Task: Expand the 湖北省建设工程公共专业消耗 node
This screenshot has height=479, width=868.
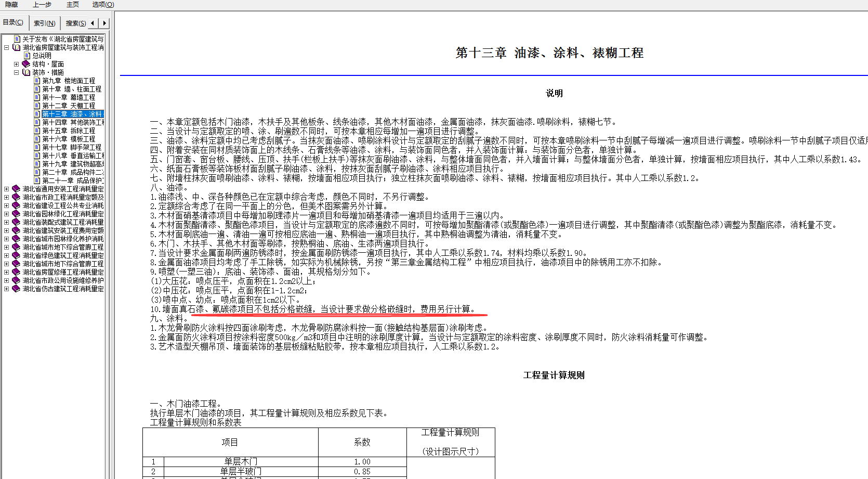Action: point(6,205)
